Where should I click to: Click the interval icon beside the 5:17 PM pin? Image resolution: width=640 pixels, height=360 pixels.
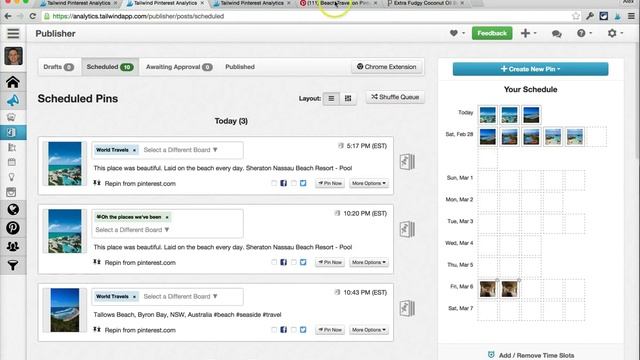point(407,162)
